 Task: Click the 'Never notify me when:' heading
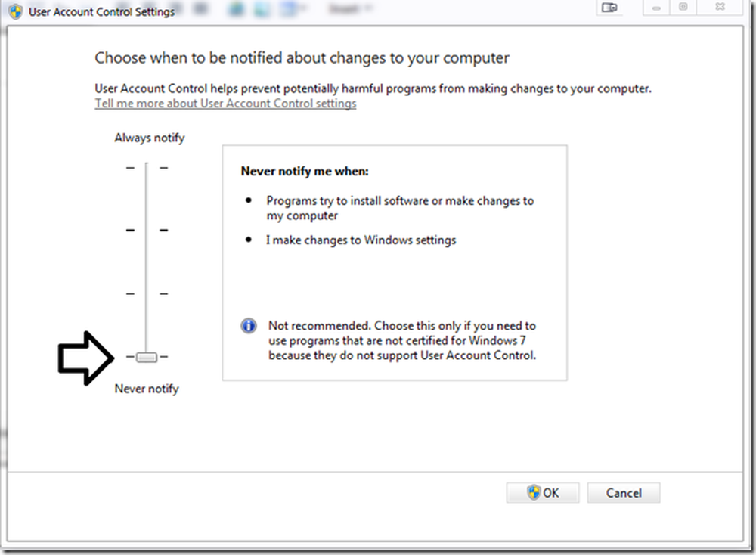point(305,171)
